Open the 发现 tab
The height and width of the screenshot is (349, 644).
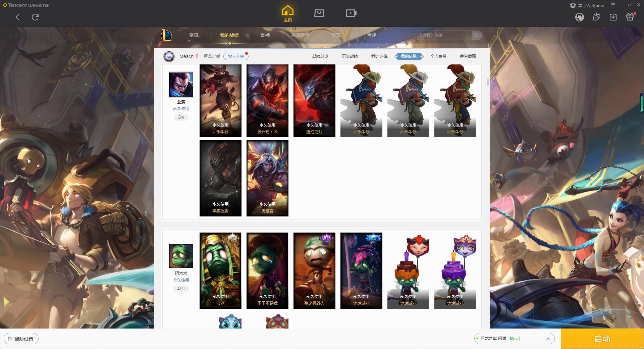click(x=336, y=35)
